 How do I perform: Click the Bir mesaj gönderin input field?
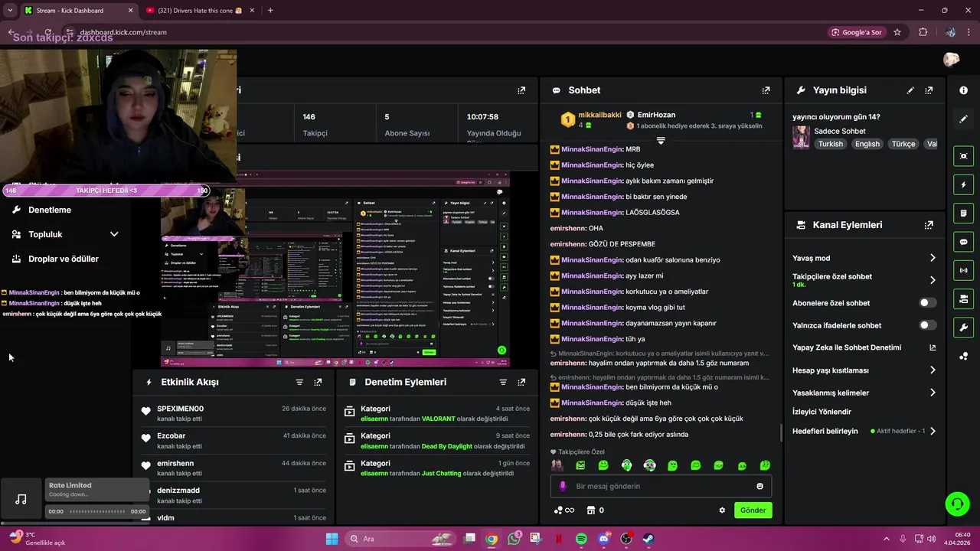click(661, 486)
